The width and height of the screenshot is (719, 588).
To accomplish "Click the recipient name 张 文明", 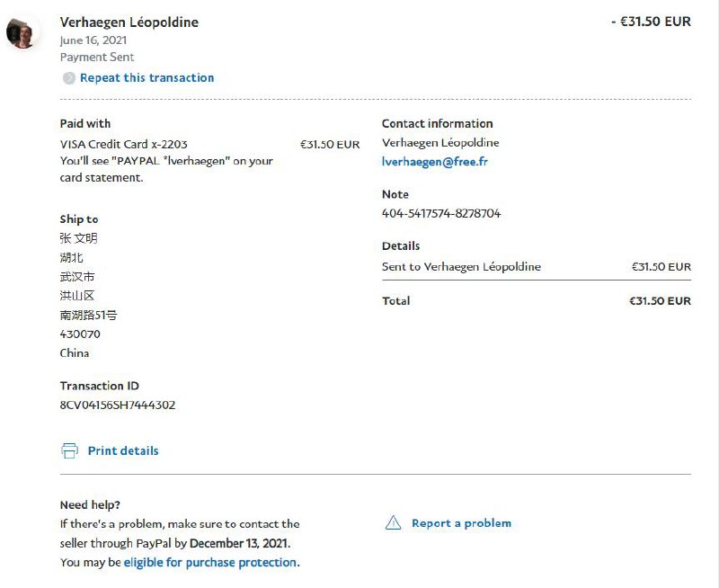I will click(x=78, y=238).
